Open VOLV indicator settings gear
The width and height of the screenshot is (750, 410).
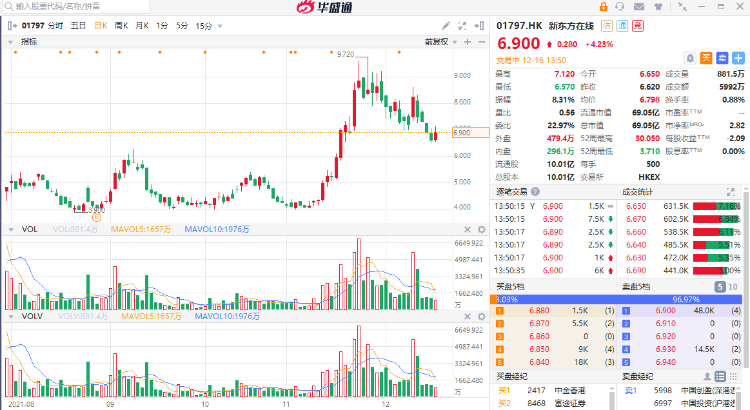(x=482, y=317)
